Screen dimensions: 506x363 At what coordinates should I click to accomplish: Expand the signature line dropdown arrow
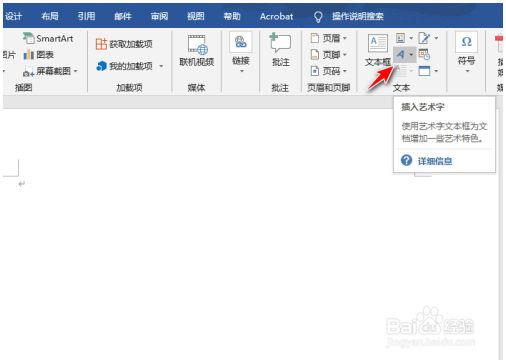pyautogui.click(x=436, y=38)
